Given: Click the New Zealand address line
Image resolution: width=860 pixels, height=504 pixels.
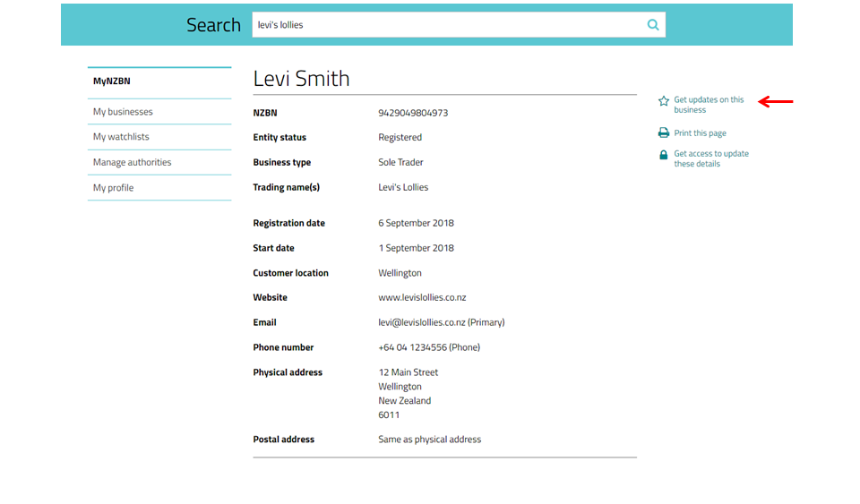Looking at the screenshot, I should (x=404, y=401).
